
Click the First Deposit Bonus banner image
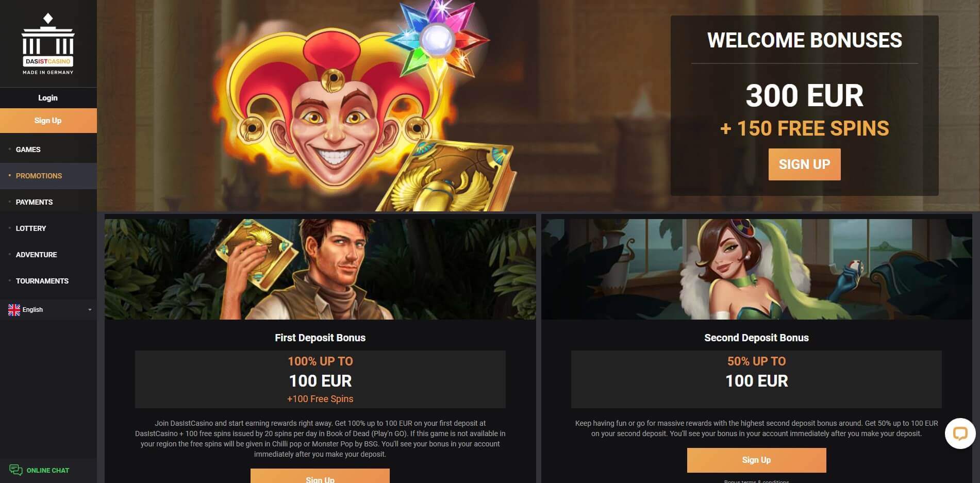click(320, 269)
